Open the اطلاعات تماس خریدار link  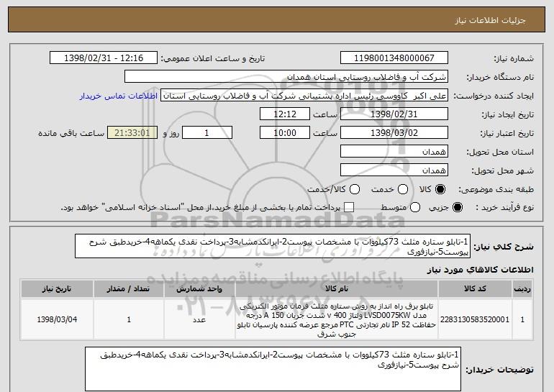(x=119, y=96)
